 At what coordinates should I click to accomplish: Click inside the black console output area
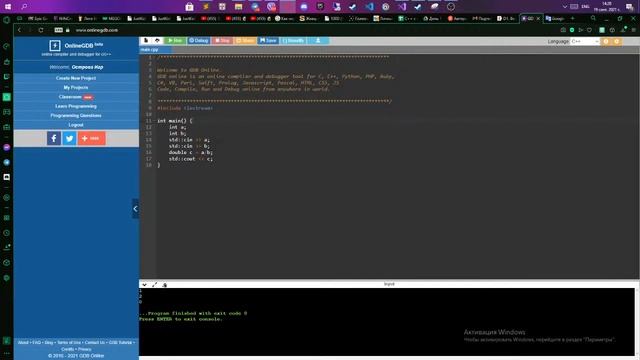(x=387, y=322)
